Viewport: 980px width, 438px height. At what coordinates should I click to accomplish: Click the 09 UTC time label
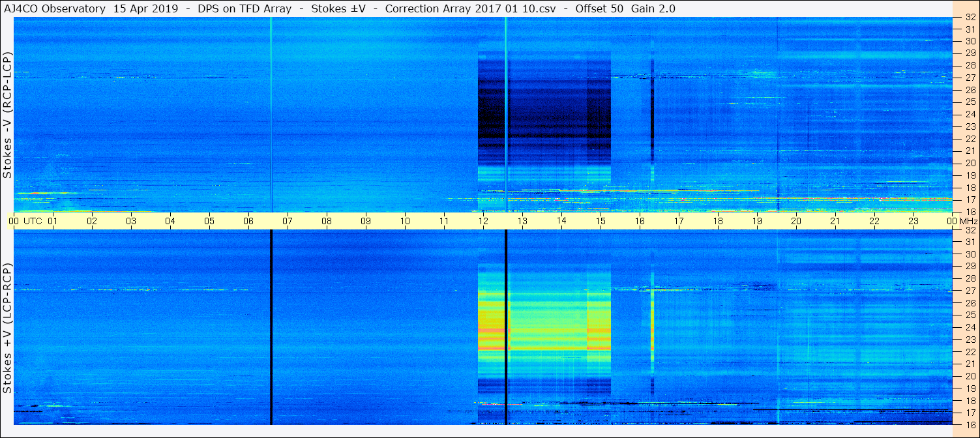click(366, 221)
